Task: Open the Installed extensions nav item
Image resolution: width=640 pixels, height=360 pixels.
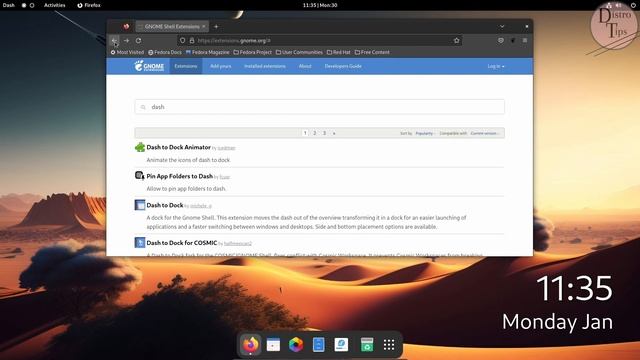Action: tap(264, 66)
